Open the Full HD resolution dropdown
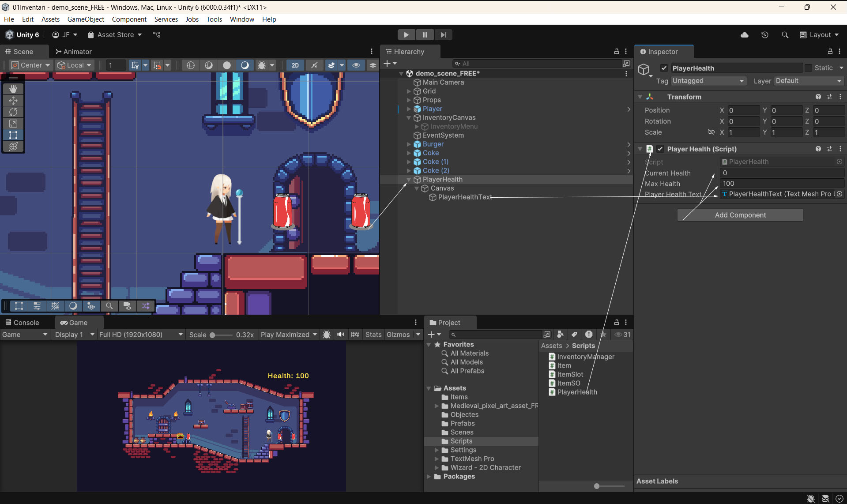The height and width of the screenshot is (504, 847). (140, 335)
